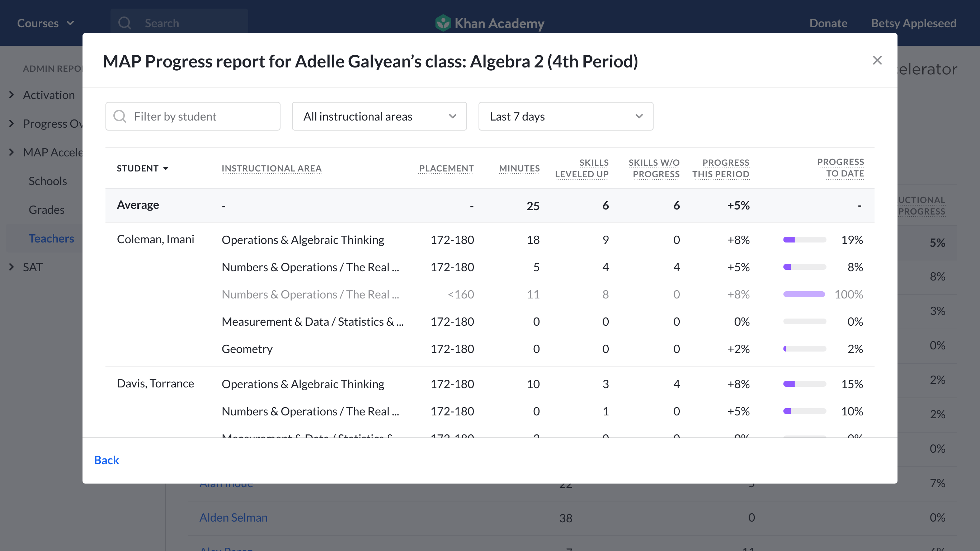The width and height of the screenshot is (980, 551).
Task: Open Betsy Appleseed account menu
Action: coord(913,23)
